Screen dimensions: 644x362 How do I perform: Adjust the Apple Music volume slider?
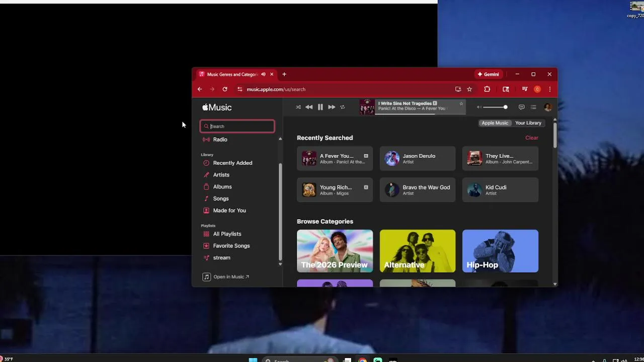coord(495,107)
